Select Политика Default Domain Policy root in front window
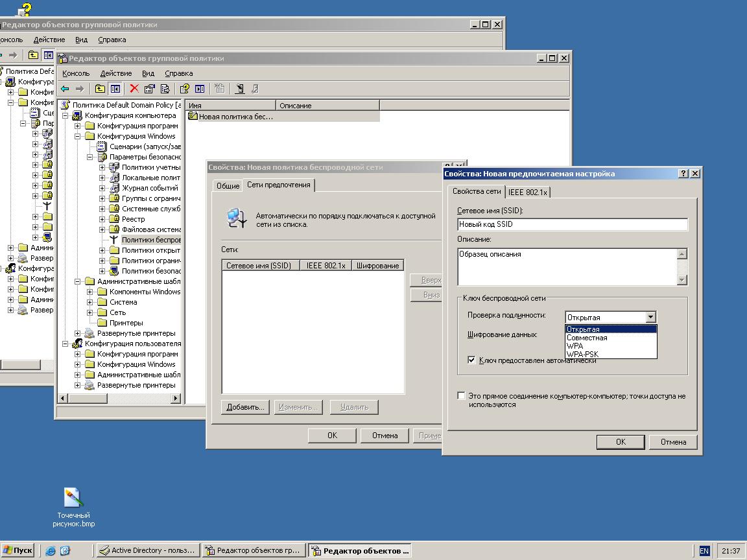This screenshot has height=560, width=747. (121, 105)
